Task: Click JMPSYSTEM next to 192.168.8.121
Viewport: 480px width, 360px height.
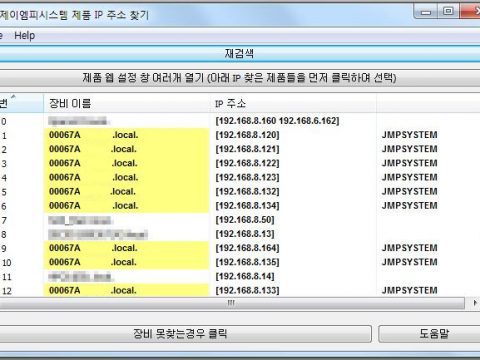Action: click(x=410, y=149)
